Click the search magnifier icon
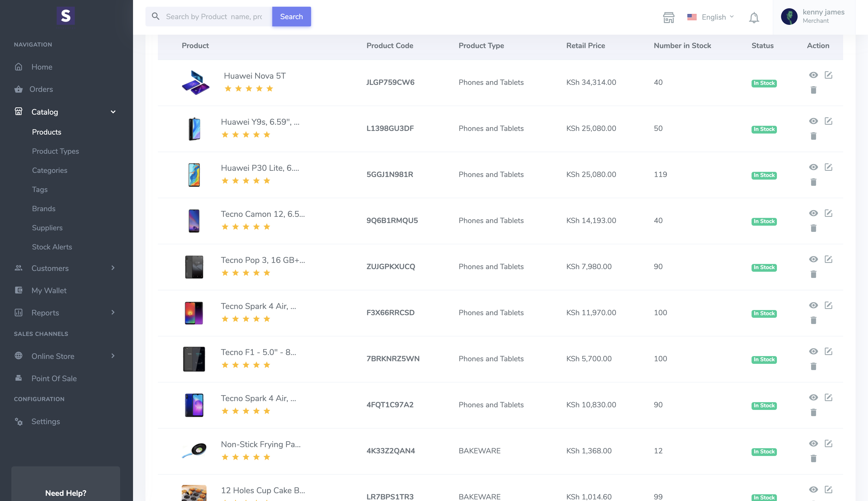This screenshot has width=868, height=501. [156, 16]
